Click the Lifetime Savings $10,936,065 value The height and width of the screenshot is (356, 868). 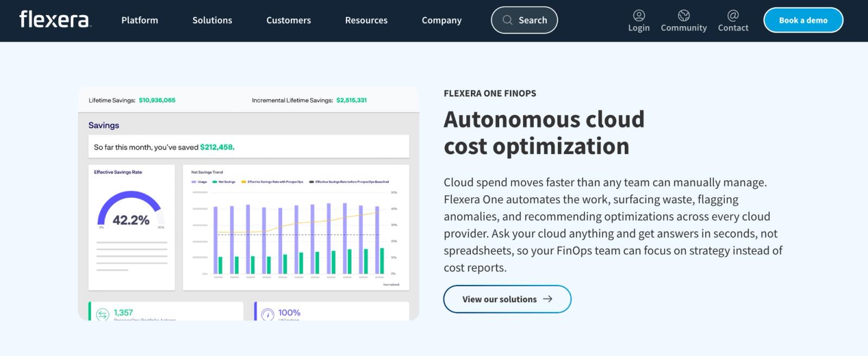[x=157, y=100]
